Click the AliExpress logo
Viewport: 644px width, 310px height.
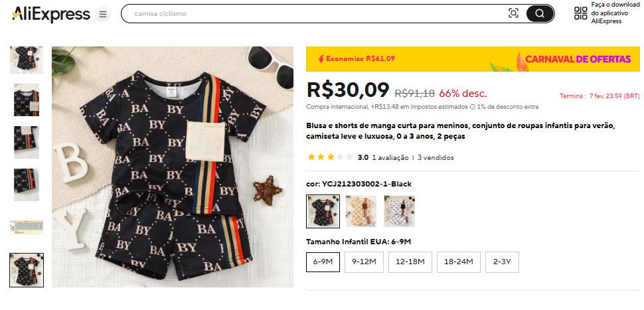click(50, 14)
